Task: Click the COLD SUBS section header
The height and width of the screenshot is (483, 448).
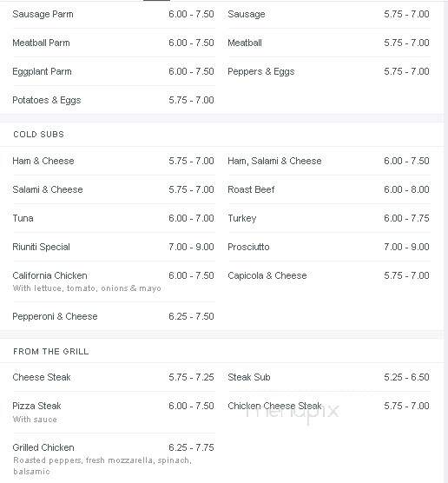Action: point(39,135)
